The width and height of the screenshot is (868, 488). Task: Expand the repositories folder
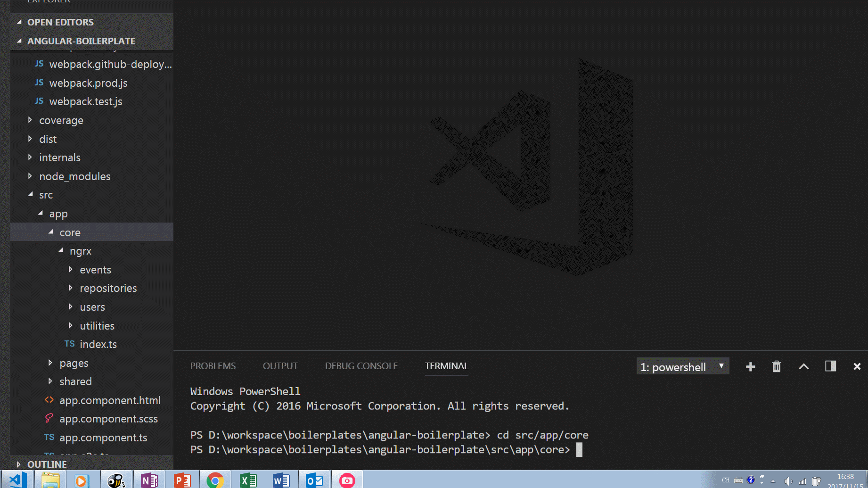(92, 288)
